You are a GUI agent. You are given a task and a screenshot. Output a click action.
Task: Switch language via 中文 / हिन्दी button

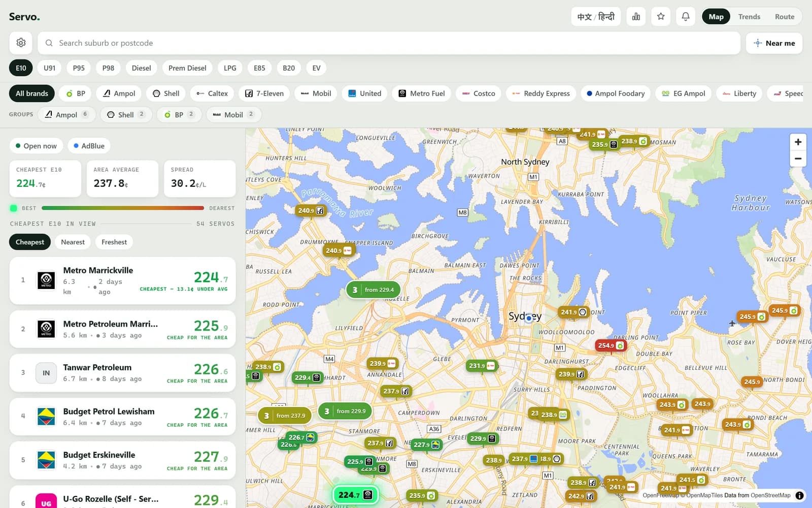coord(596,17)
